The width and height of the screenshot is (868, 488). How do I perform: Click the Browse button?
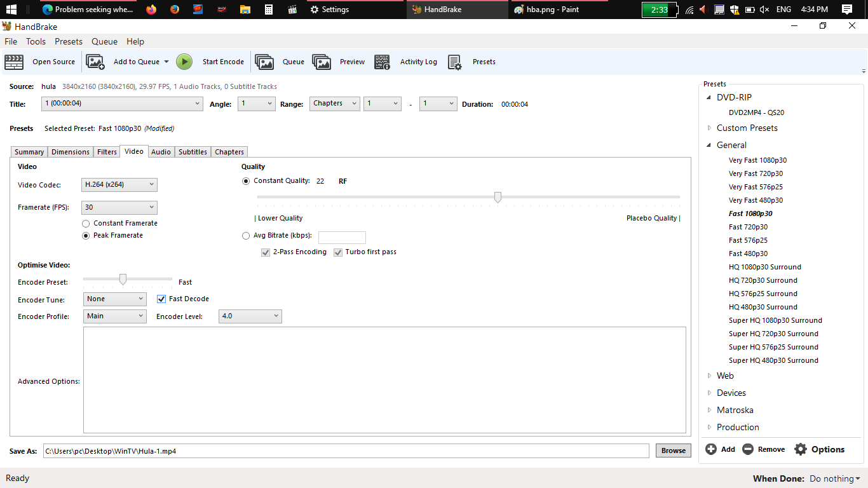674,451
